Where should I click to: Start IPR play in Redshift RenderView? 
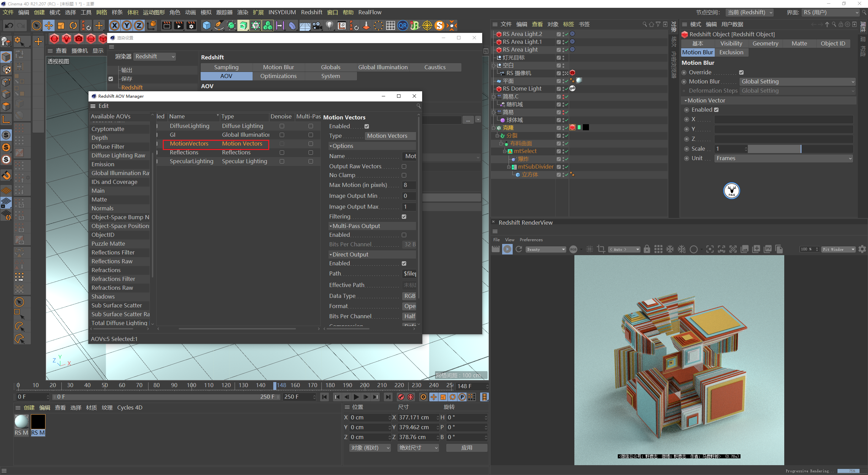tap(507, 249)
